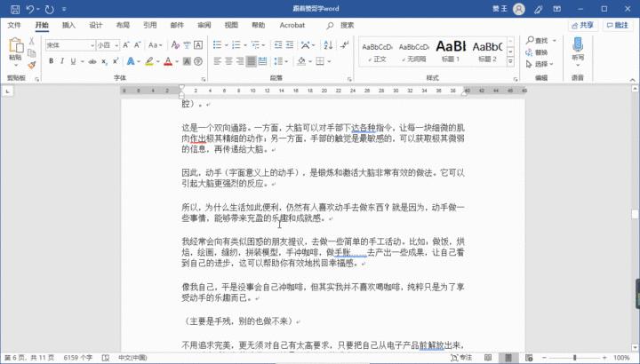Click the vertical scrollbar thumb
This screenshot has height=364, width=640.
click(635, 215)
